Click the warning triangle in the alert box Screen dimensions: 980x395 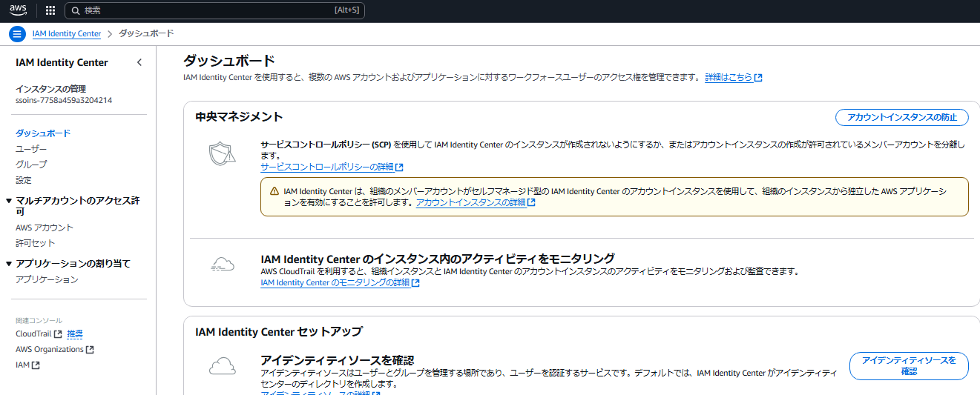tap(274, 191)
